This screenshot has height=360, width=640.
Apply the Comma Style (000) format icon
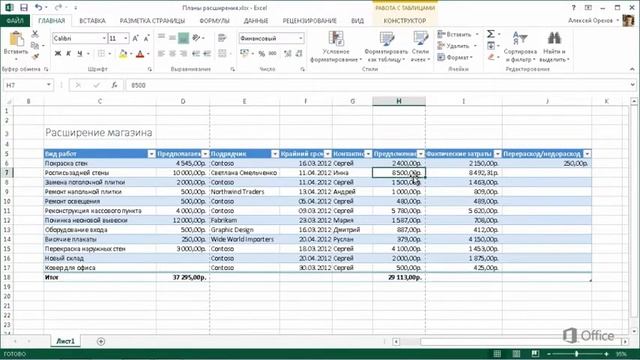click(x=273, y=53)
